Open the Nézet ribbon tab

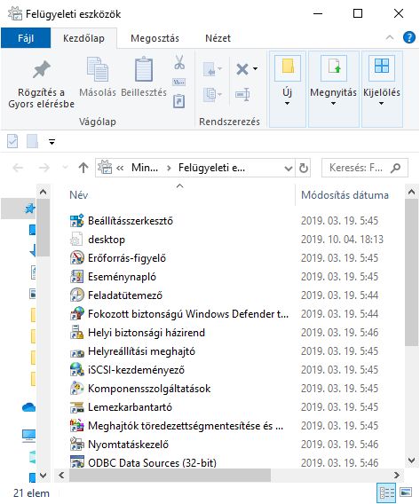tap(218, 38)
